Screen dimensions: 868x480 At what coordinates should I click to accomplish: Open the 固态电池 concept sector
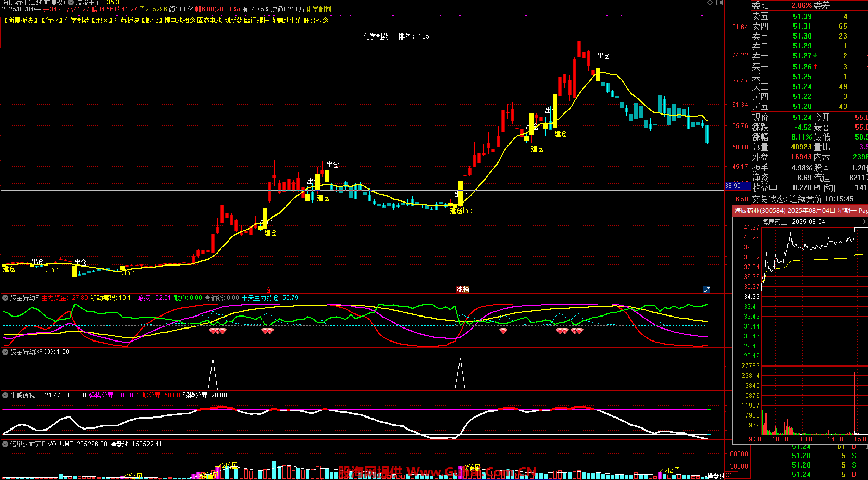(209, 20)
